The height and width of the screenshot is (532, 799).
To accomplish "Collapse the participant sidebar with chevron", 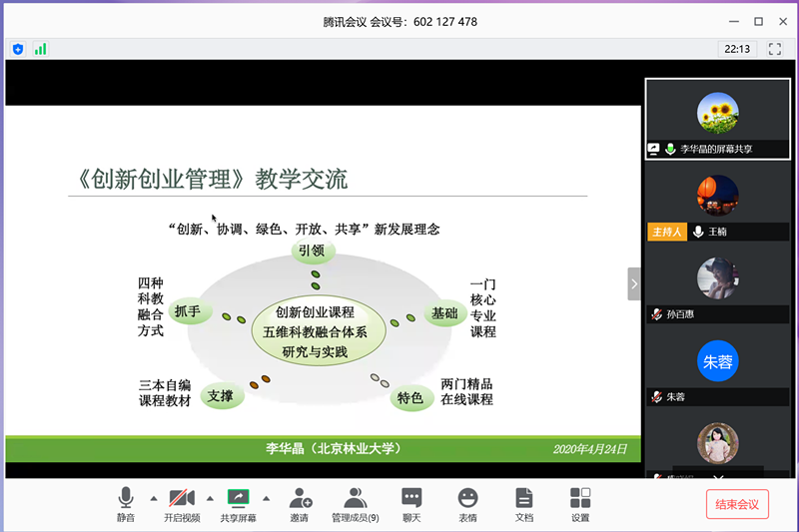I will click(633, 283).
